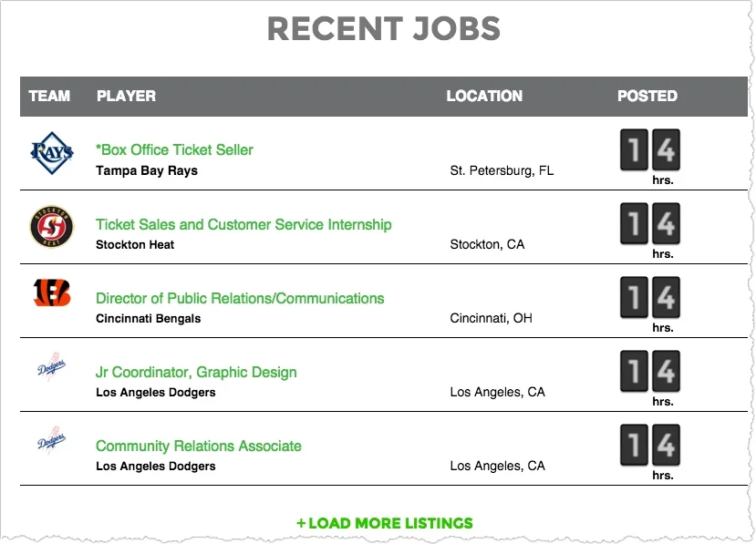756x544 pixels.
Task: Click the 14 hrs. counter for Rays job
Action: pos(650,157)
